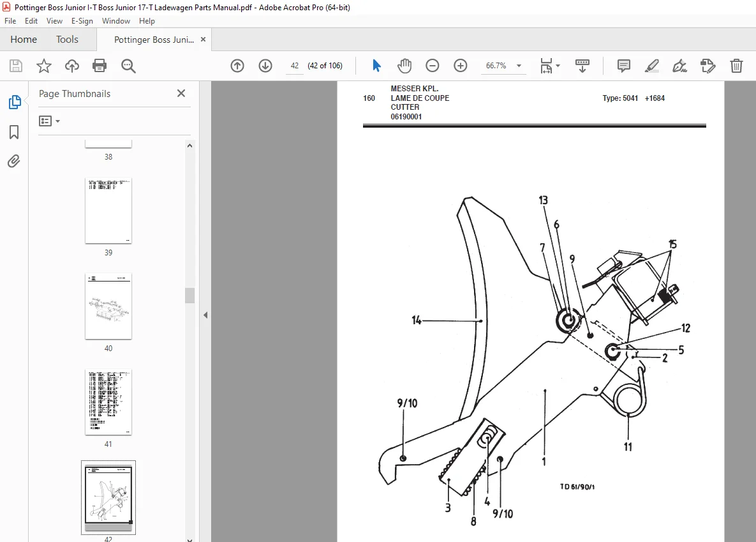This screenshot has width=756, height=542.
Task: Click the thumbnail panel scrollbar handle
Action: (190, 296)
